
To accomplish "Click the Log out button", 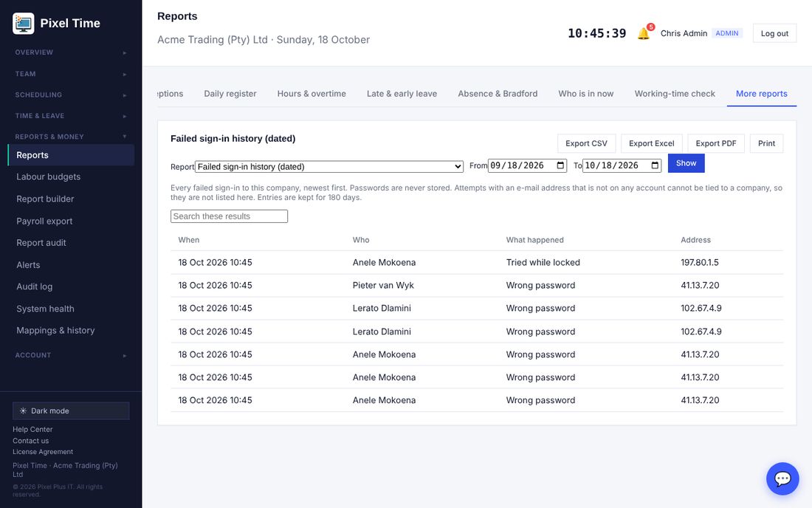I will coord(774,34).
